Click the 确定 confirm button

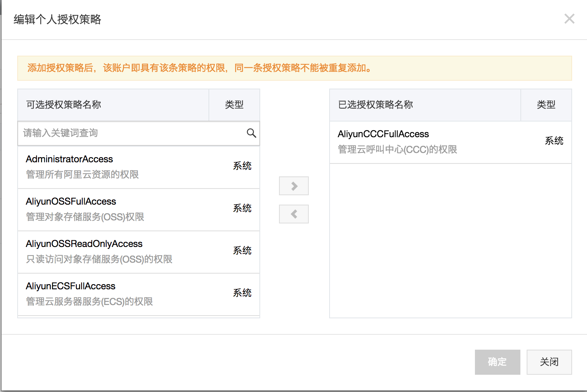pos(498,362)
